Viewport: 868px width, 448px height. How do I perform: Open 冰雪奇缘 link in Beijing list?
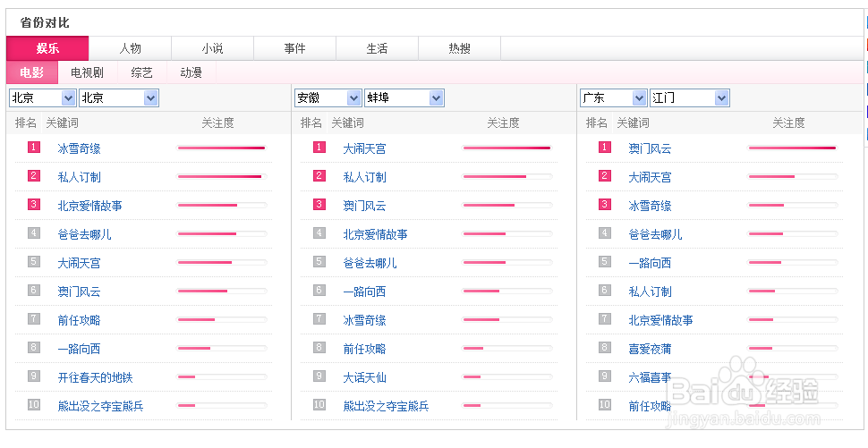coord(79,148)
